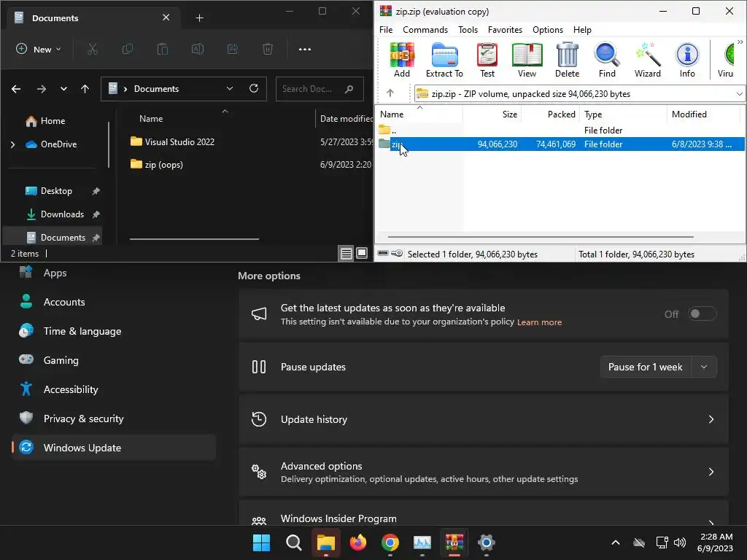Sort WinRAR list by Packed column
747x560 pixels.
(551, 114)
